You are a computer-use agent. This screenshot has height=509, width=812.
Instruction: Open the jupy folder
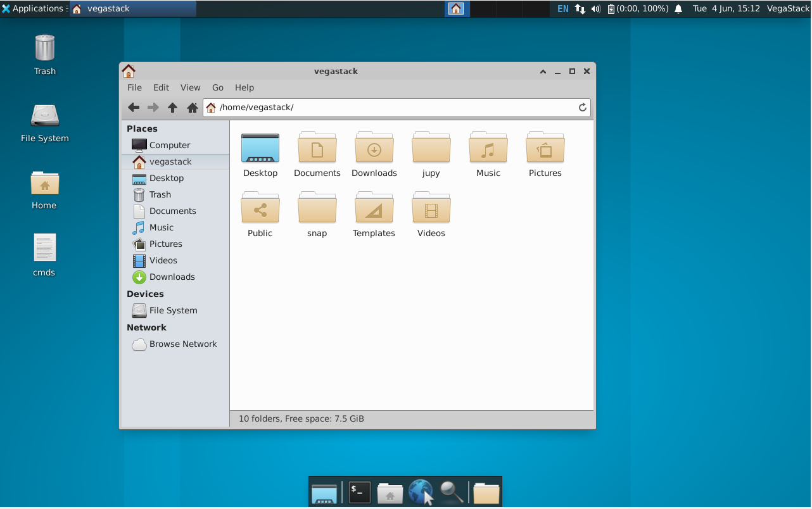pos(431,152)
